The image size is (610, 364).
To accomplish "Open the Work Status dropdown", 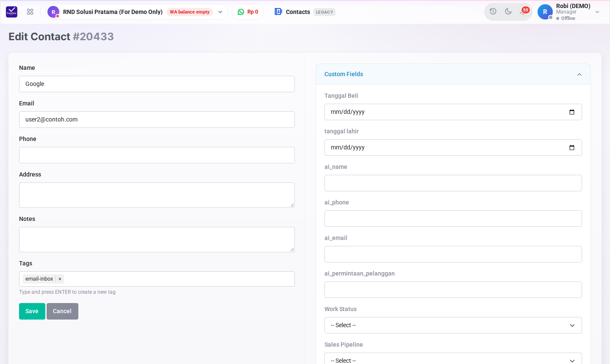I will [453, 325].
